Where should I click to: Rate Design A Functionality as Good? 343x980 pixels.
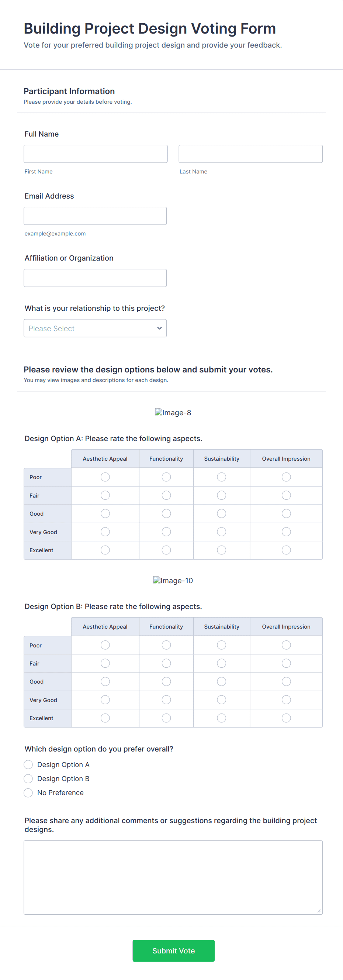[x=166, y=513]
